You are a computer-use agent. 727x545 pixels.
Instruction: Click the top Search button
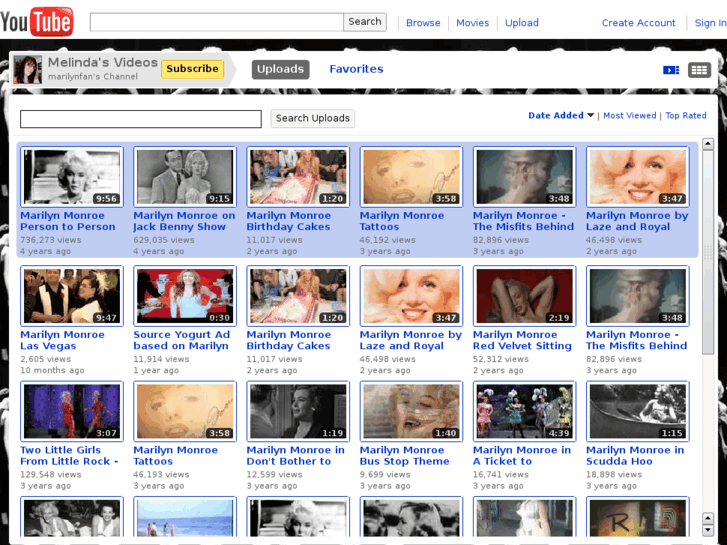point(365,22)
